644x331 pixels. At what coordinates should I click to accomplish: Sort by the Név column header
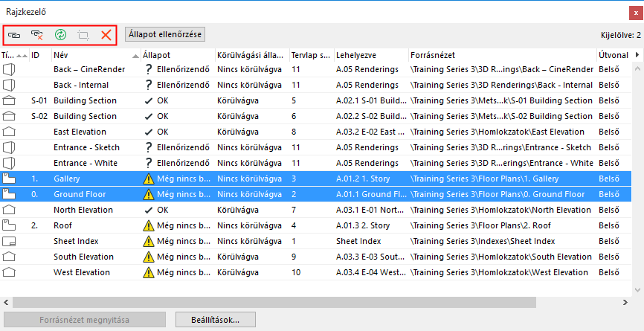tap(96, 55)
